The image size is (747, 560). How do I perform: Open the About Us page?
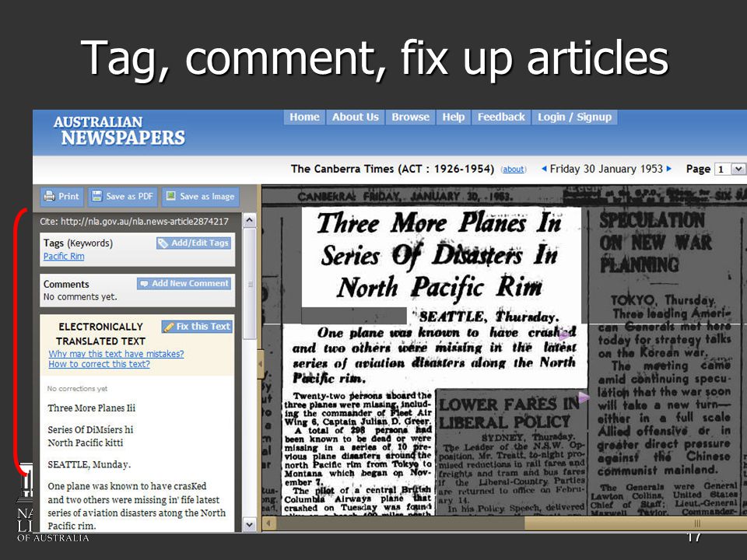pos(356,117)
